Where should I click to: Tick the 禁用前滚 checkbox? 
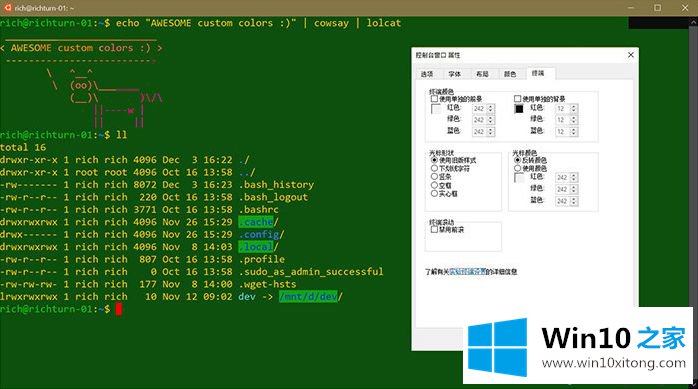click(434, 230)
